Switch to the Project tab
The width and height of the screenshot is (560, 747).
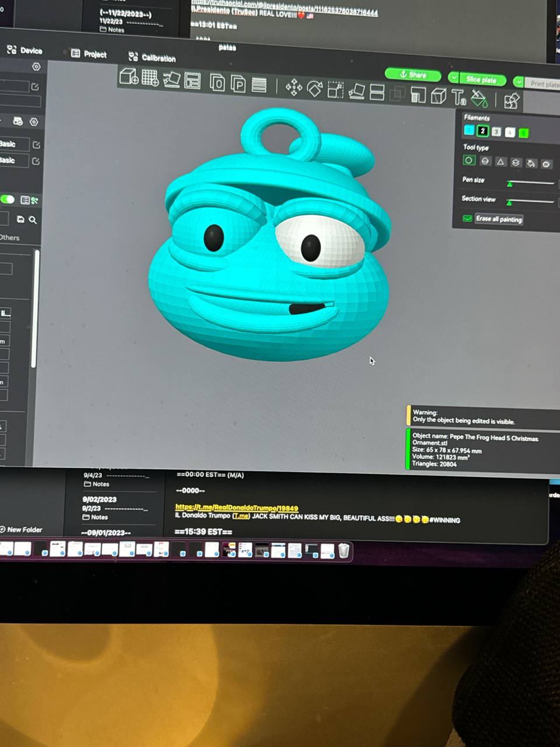[x=89, y=54]
